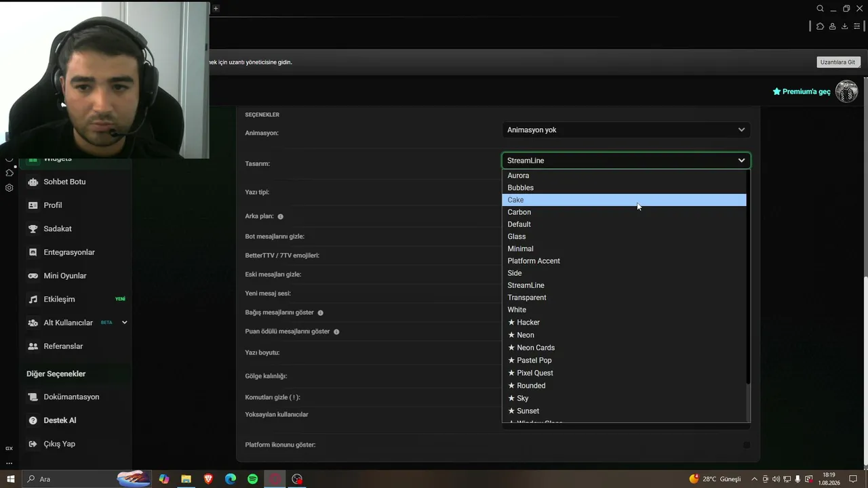Pick the Minimal design

pos(624,249)
